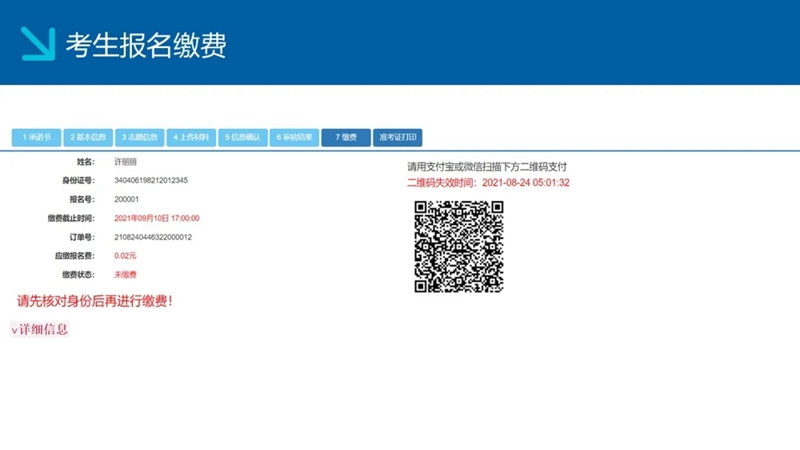
Task: Open the 准考证打印 tab
Action: pyautogui.click(x=397, y=137)
